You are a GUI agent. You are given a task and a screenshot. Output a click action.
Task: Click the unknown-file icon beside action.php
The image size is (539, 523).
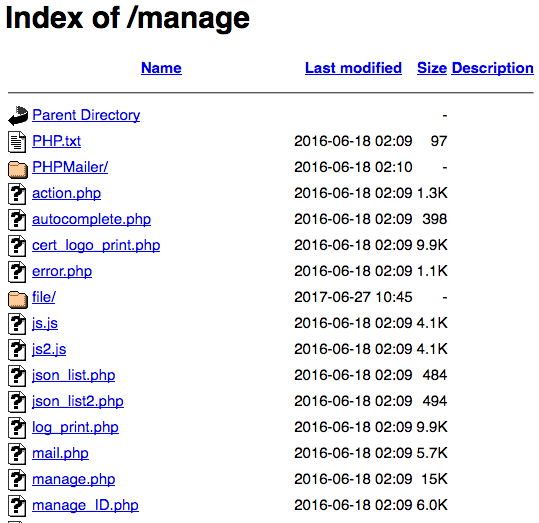(x=17, y=194)
